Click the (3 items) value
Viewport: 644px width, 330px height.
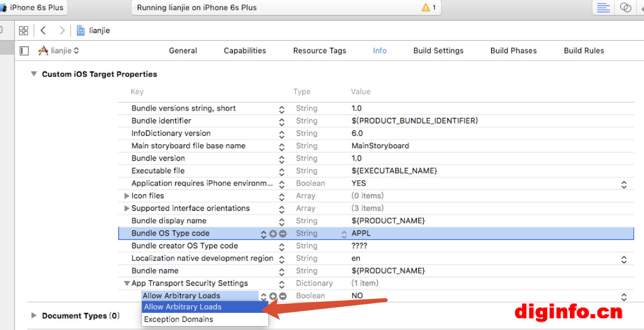tap(367, 208)
